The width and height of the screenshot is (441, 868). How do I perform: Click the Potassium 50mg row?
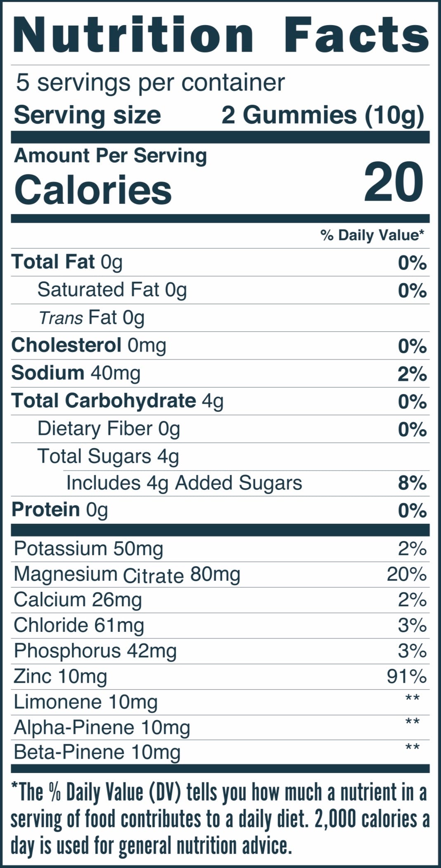[220, 549]
